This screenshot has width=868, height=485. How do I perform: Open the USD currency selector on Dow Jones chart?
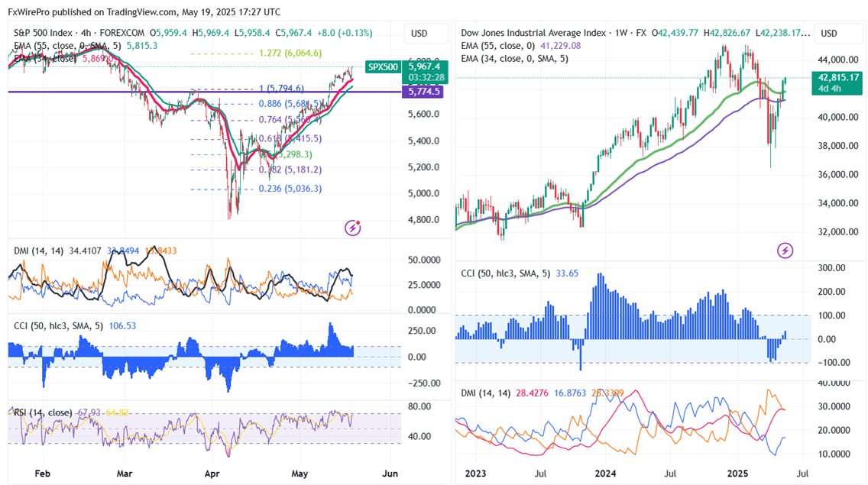click(829, 34)
